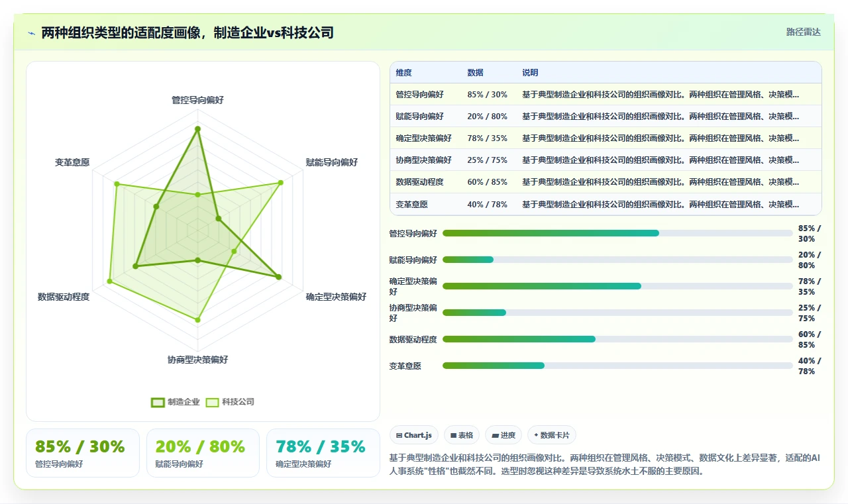Click the 协商型决策偏好 progress bar
848x504 pixels.
point(617,313)
